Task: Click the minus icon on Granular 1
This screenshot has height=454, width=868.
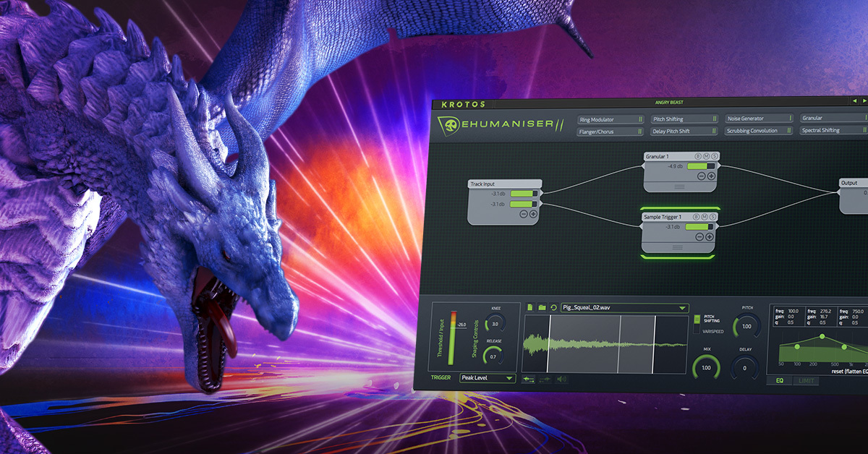Action: (x=701, y=176)
